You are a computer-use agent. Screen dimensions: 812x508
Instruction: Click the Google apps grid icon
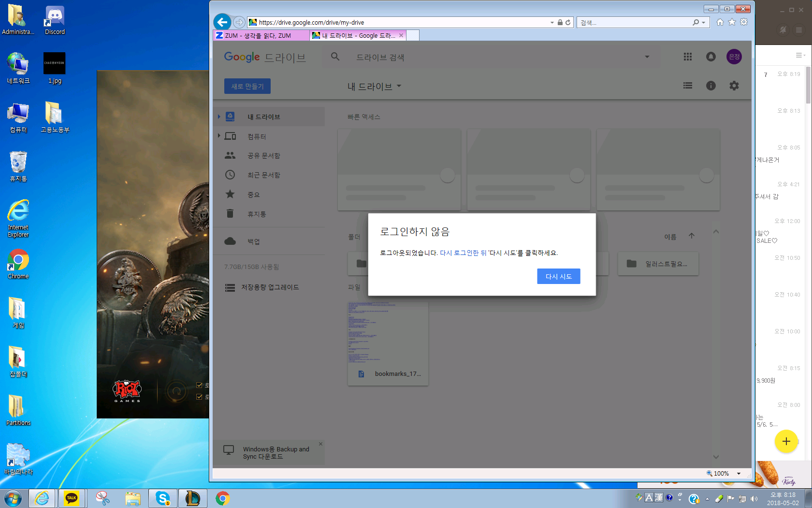coord(687,57)
